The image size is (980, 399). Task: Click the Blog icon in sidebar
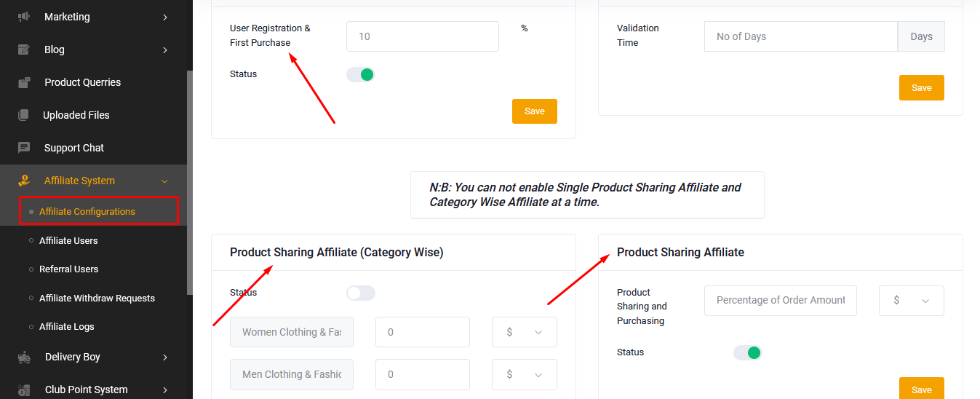tap(24, 50)
